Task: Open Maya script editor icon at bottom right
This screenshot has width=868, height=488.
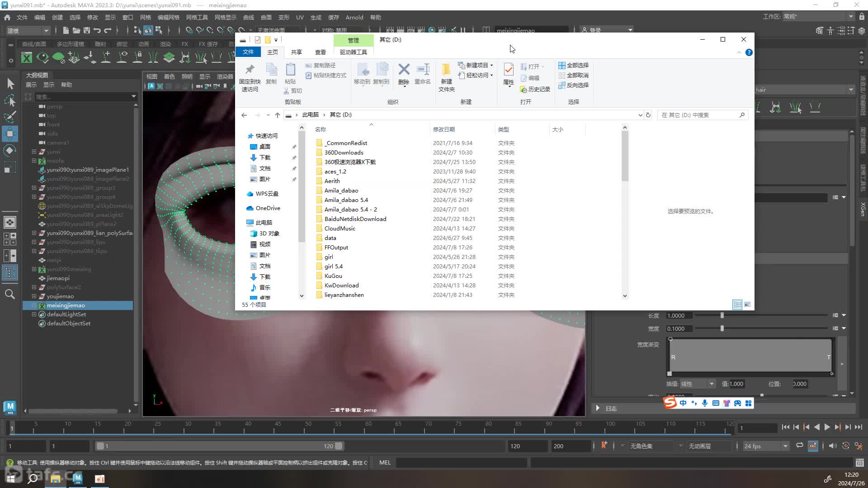Action: [x=859, y=463]
